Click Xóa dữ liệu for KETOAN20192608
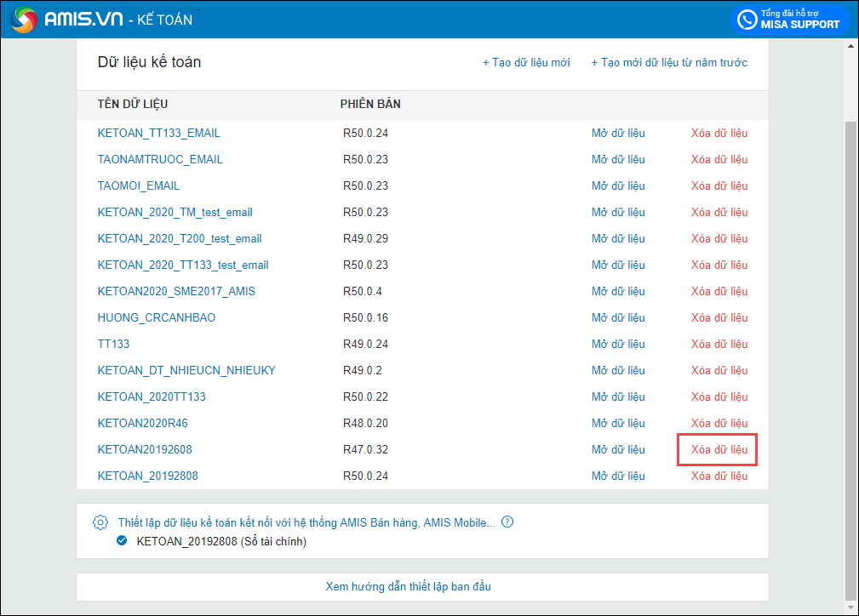Image resolution: width=859 pixels, height=616 pixels. [x=719, y=449]
